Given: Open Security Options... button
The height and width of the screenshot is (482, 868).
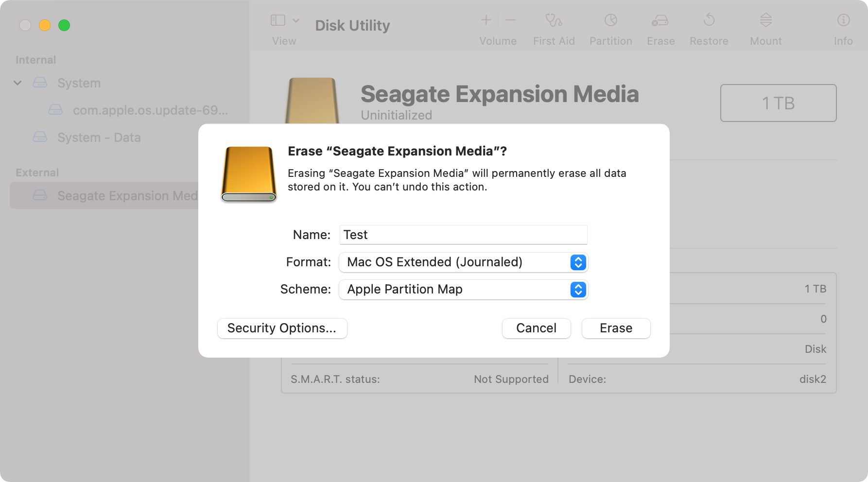Looking at the screenshot, I should (282, 328).
